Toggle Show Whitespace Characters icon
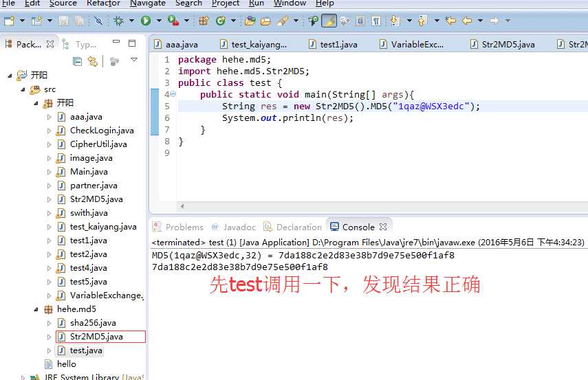This screenshot has width=588, height=380. tap(375, 21)
